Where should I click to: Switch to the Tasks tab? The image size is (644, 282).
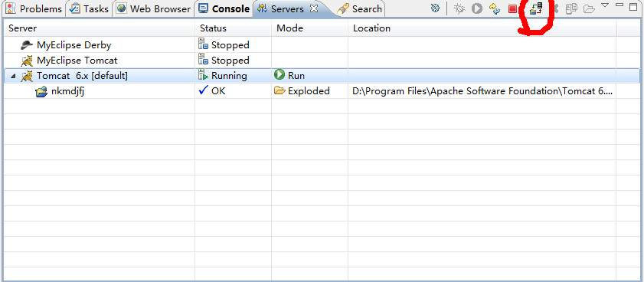[89, 8]
